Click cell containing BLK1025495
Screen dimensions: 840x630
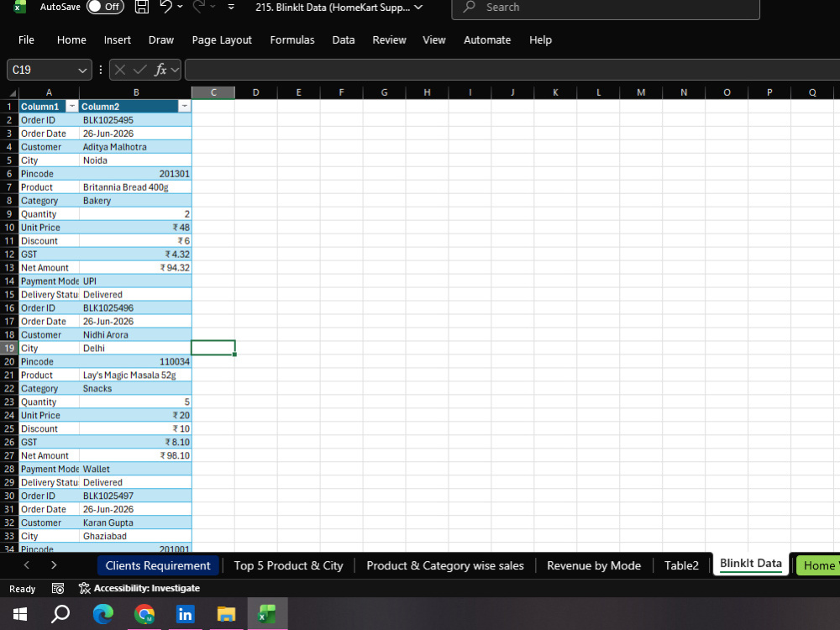[x=135, y=120]
